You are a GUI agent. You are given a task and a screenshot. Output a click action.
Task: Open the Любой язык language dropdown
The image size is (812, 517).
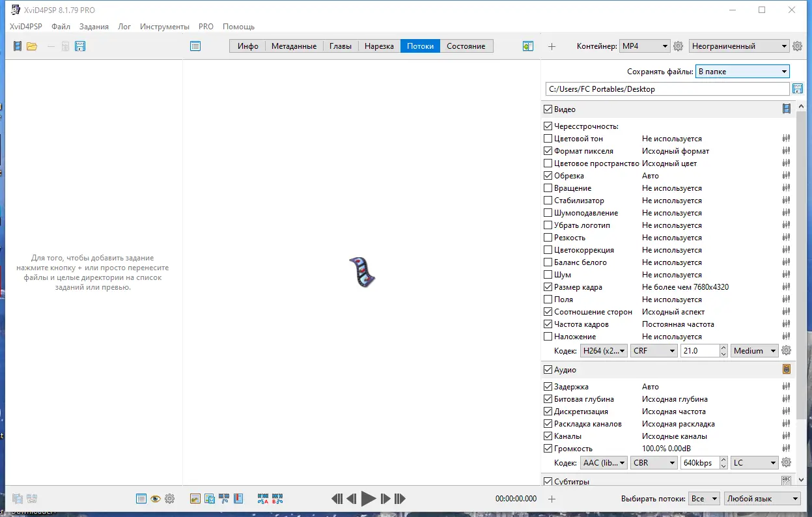763,499
